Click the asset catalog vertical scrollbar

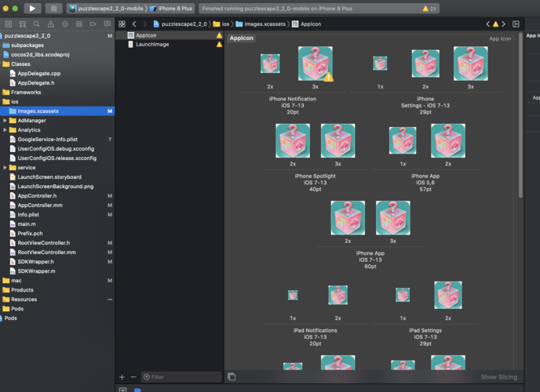click(x=520, y=115)
